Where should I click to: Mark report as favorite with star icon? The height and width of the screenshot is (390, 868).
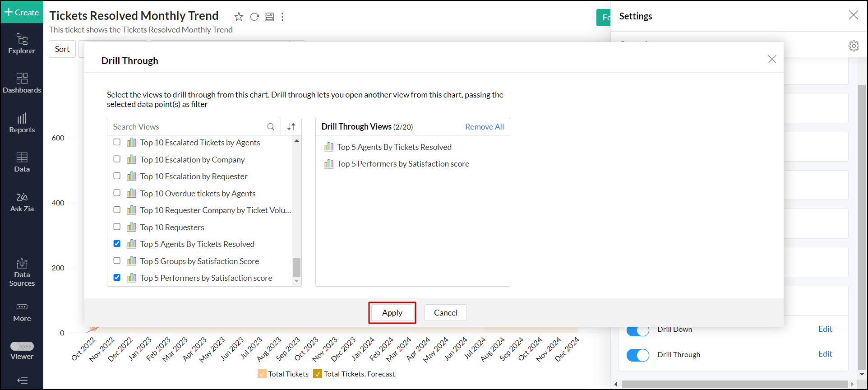239,17
